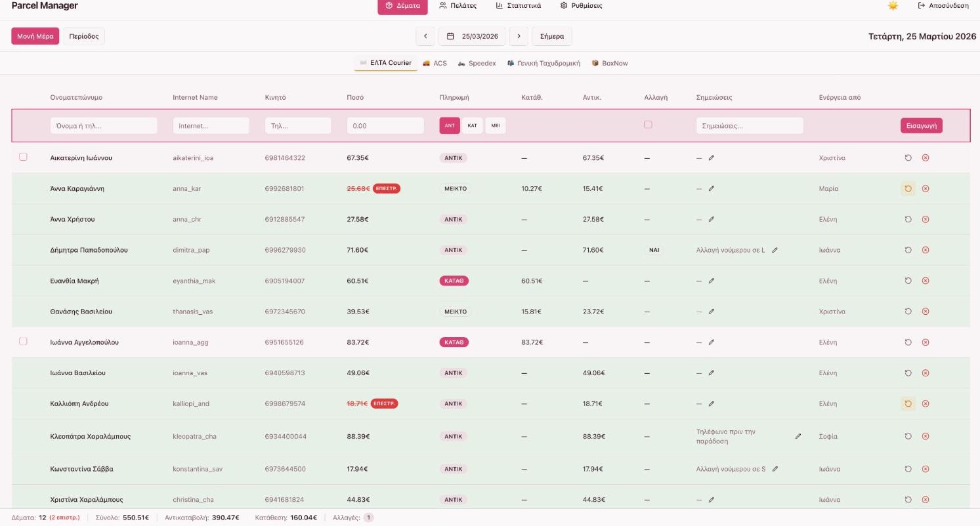Open the Δέματα section
Image resolution: width=980 pixels, height=526 pixels.
tap(402, 6)
